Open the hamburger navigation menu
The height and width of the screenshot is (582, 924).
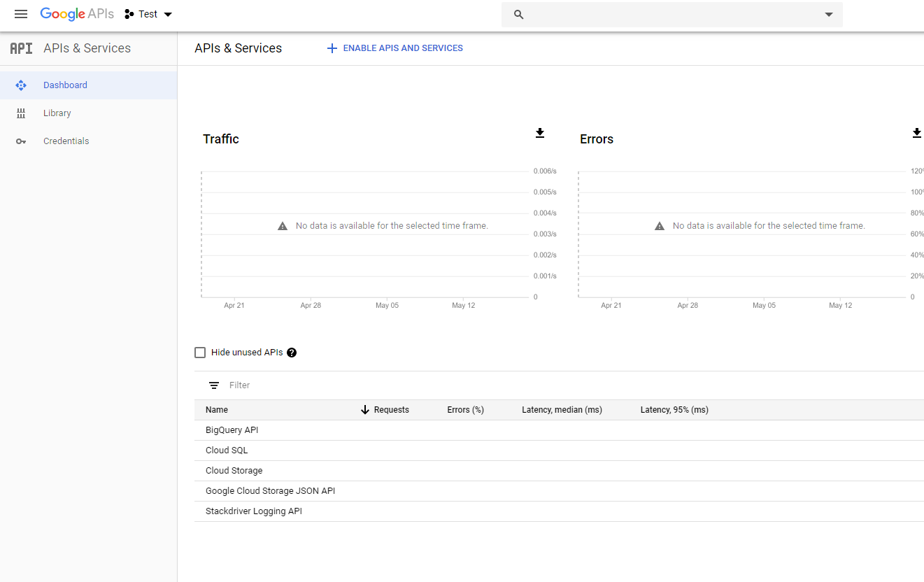pyautogui.click(x=21, y=14)
